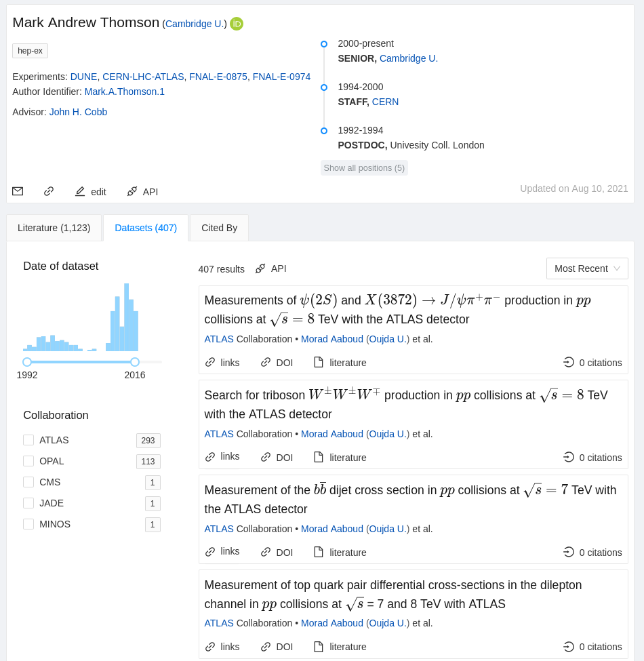644x661 pixels.
Task: Open advisor John H. Cobb's profile
Action: pos(78,112)
